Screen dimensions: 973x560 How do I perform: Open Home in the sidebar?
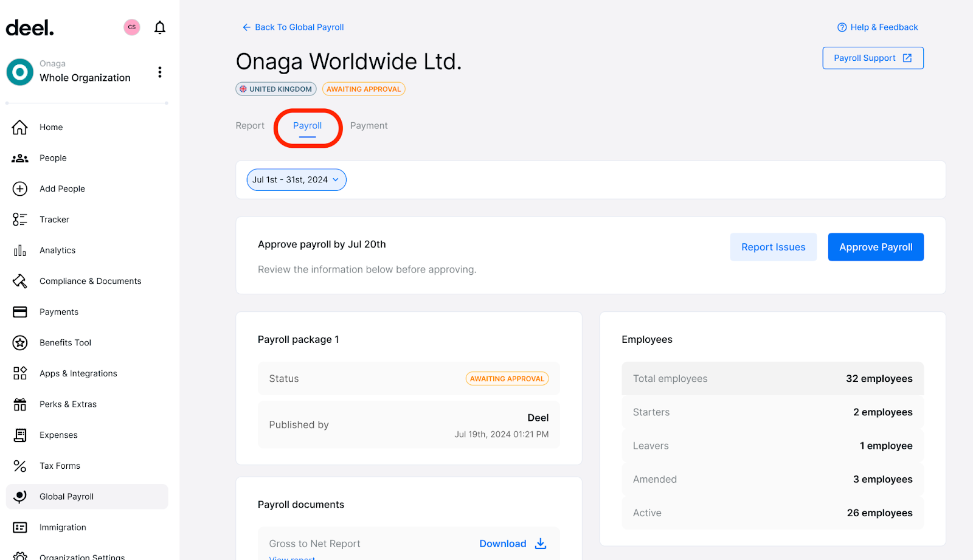[x=87, y=127]
